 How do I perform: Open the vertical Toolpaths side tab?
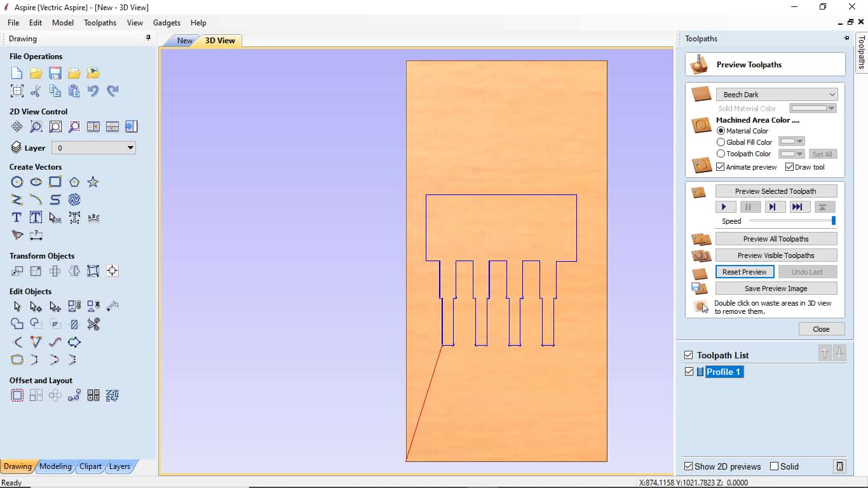tap(862, 52)
